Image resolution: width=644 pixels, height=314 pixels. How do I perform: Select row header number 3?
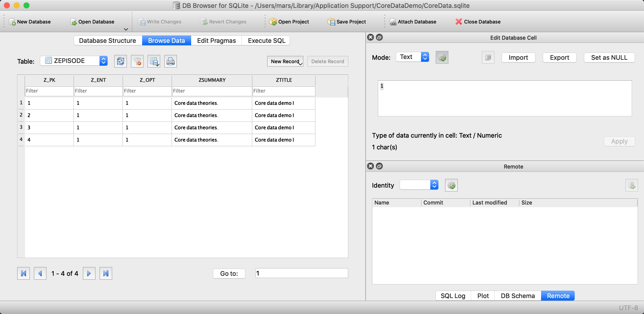point(21,127)
